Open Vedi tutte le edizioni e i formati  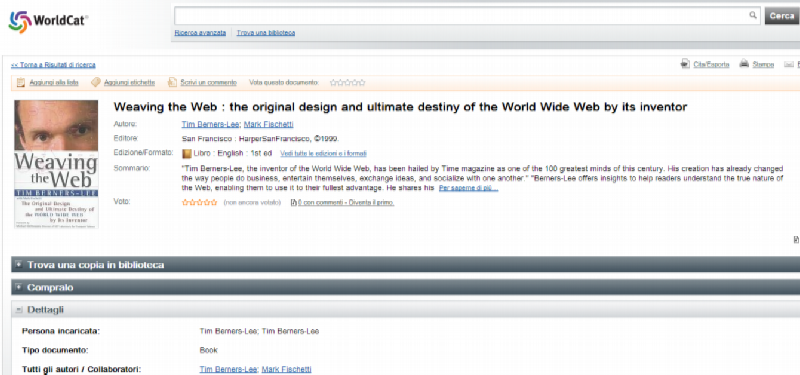pos(323,154)
